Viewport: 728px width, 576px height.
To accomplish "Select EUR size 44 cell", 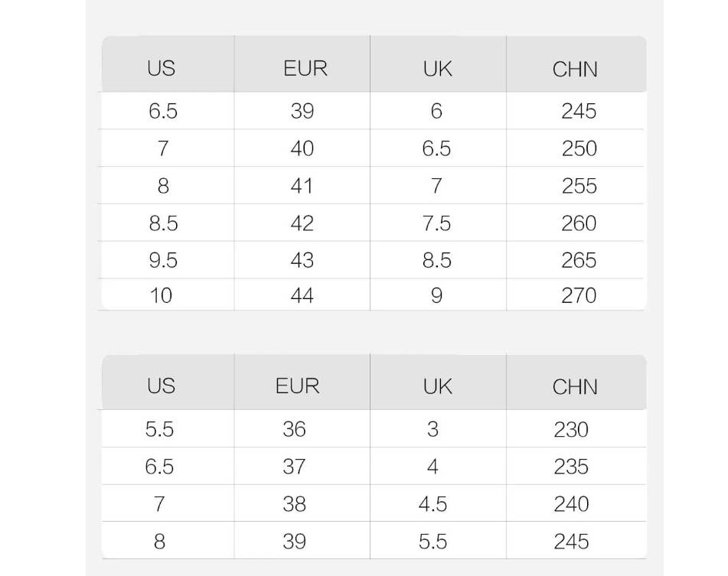I will (x=302, y=295).
